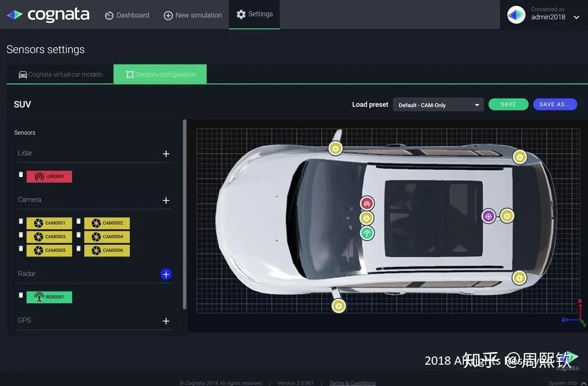
Task: Remove CAM0002 using its trash icon
Action: click(78, 221)
